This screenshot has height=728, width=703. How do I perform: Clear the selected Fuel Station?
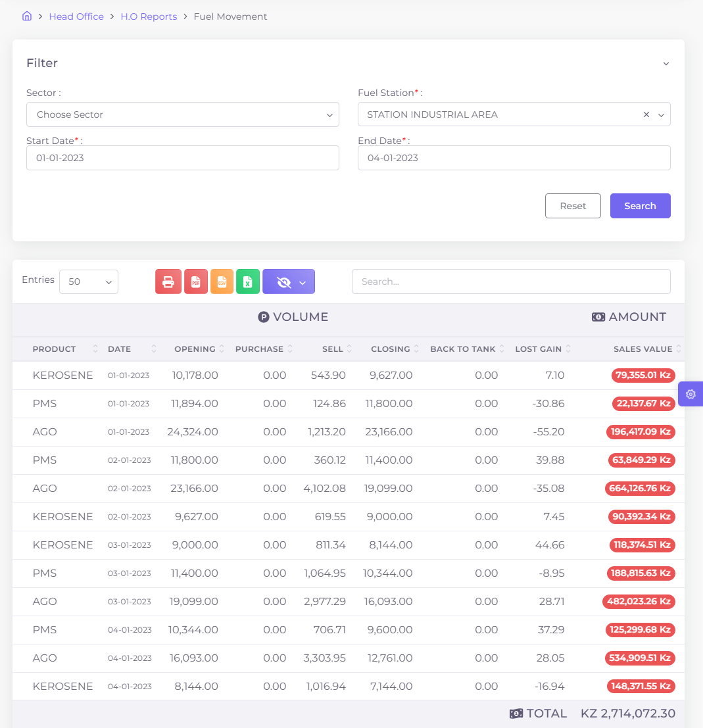(646, 114)
